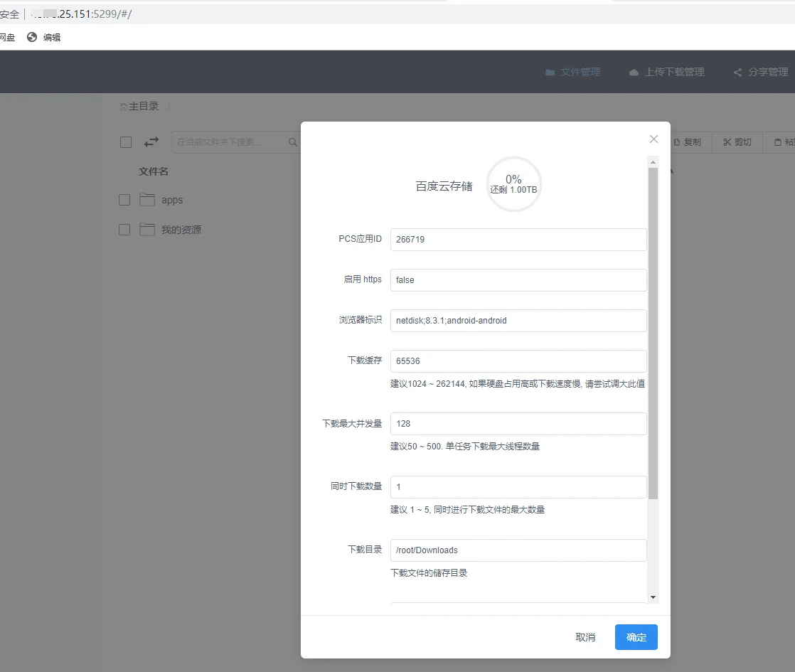This screenshot has height=672, width=795.
Task: Open the 我的资源 folder icon
Action: click(147, 230)
